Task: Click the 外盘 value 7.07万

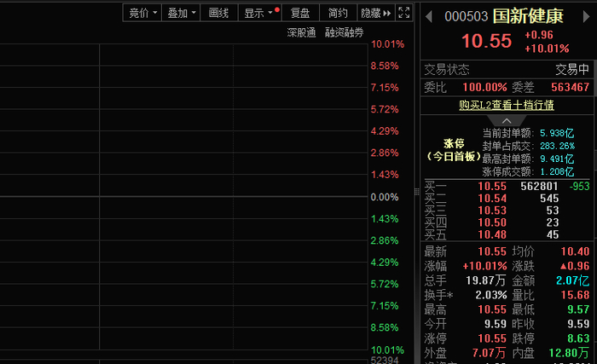Action: [490, 353]
